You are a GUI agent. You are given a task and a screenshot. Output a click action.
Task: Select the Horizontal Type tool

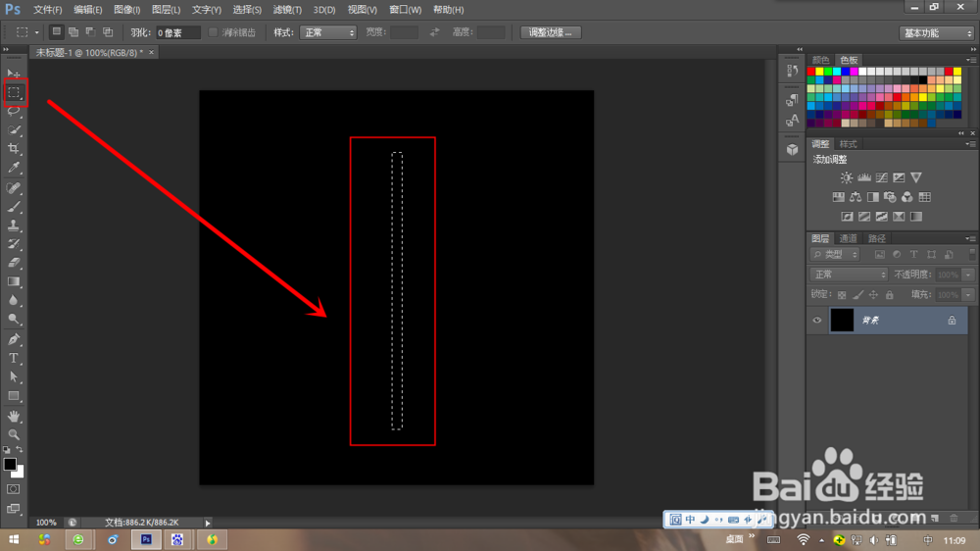pyautogui.click(x=14, y=359)
